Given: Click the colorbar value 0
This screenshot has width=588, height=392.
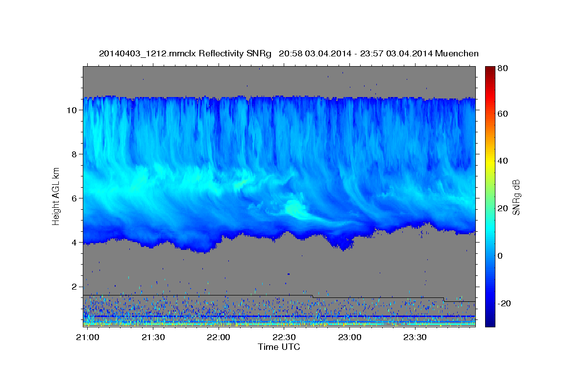Looking at the screenshot, I should click(500, 256).
